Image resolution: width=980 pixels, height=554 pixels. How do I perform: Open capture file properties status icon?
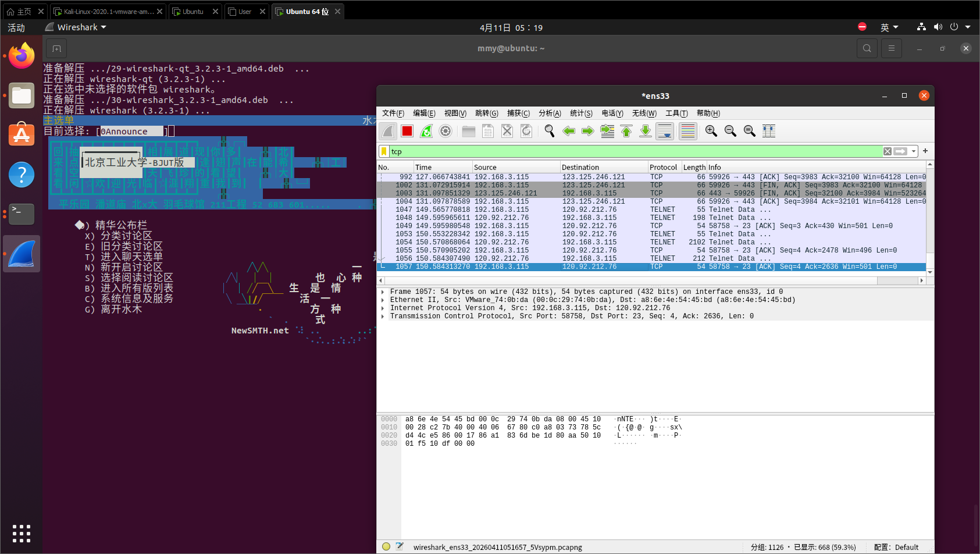(400, 546)
